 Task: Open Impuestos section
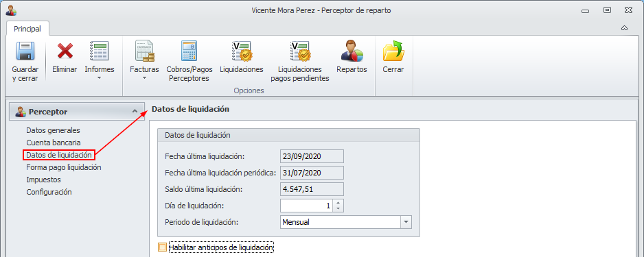pos(43,180)
